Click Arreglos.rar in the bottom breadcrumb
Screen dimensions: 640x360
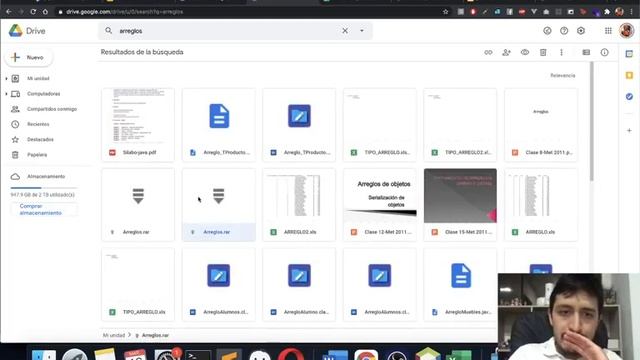[155, 335]
